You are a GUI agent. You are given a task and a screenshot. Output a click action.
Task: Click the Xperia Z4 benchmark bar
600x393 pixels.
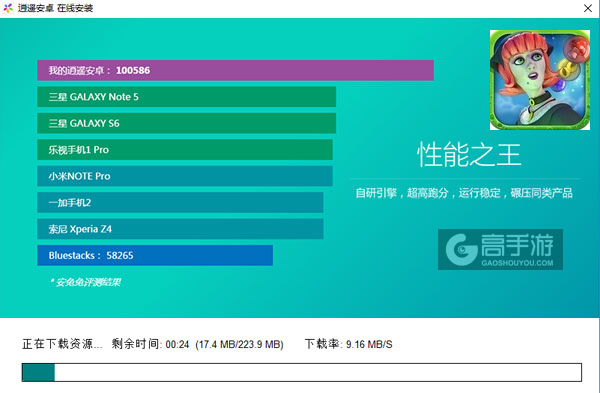(x=180, y=229)
